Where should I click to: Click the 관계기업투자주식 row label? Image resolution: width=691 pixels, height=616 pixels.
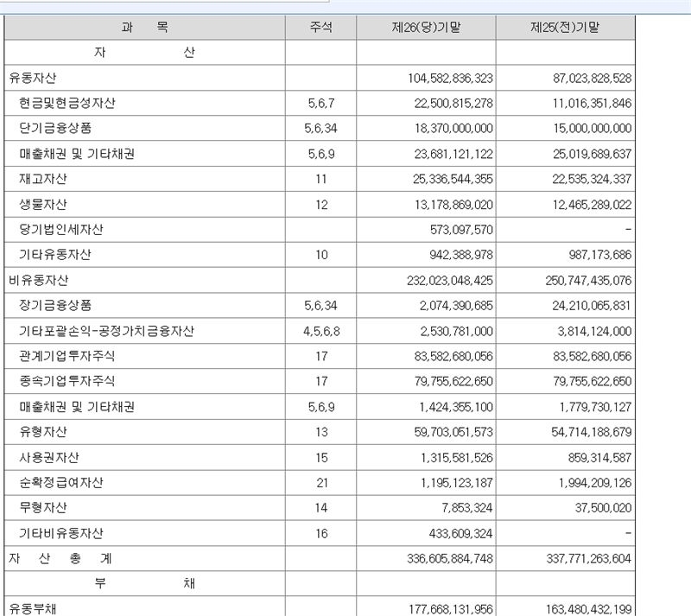click(67, 356)
